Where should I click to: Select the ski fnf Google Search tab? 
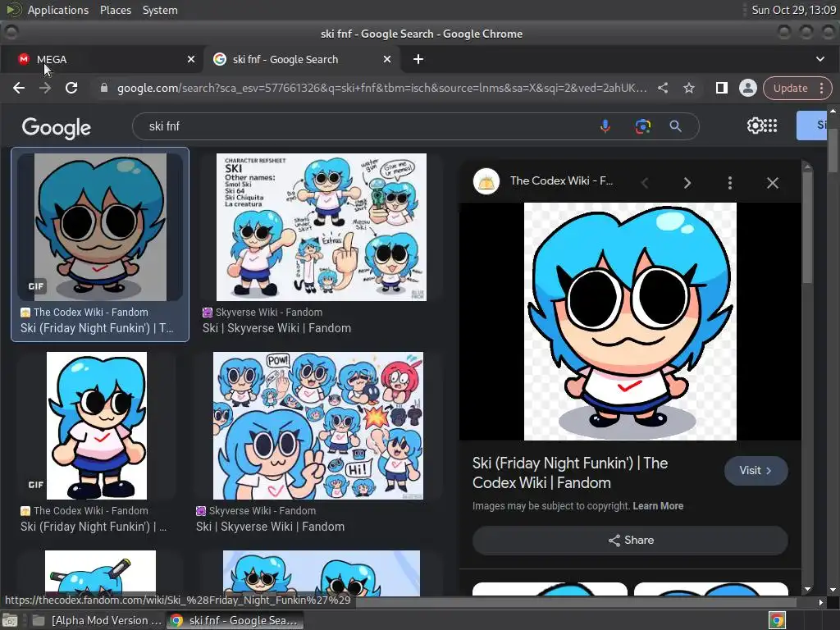[300, 59]
